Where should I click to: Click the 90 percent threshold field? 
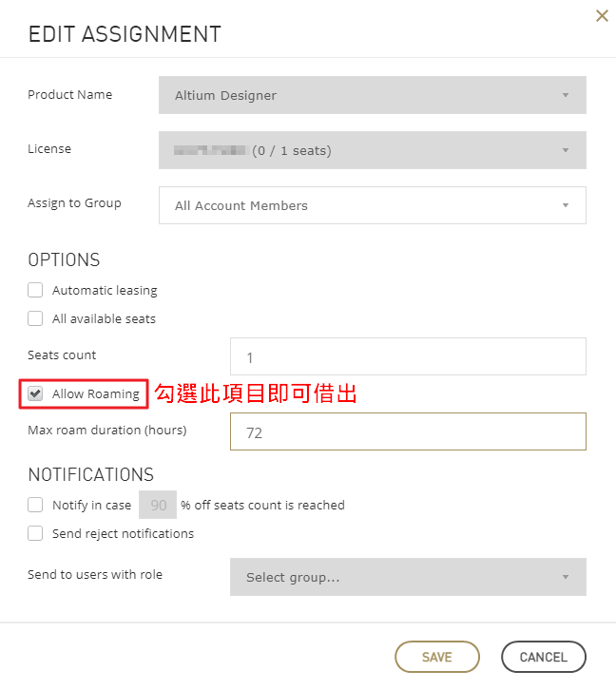[x=158, y=506]
